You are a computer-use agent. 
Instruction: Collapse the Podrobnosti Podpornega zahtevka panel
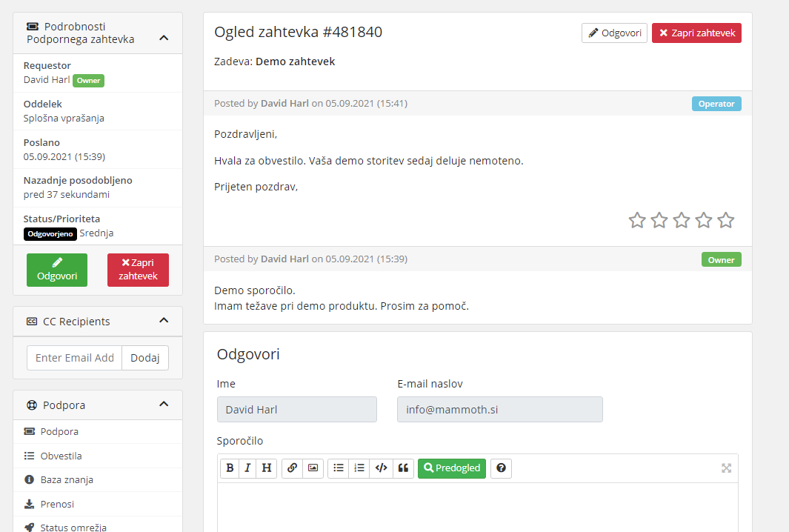tap(164, 38)
